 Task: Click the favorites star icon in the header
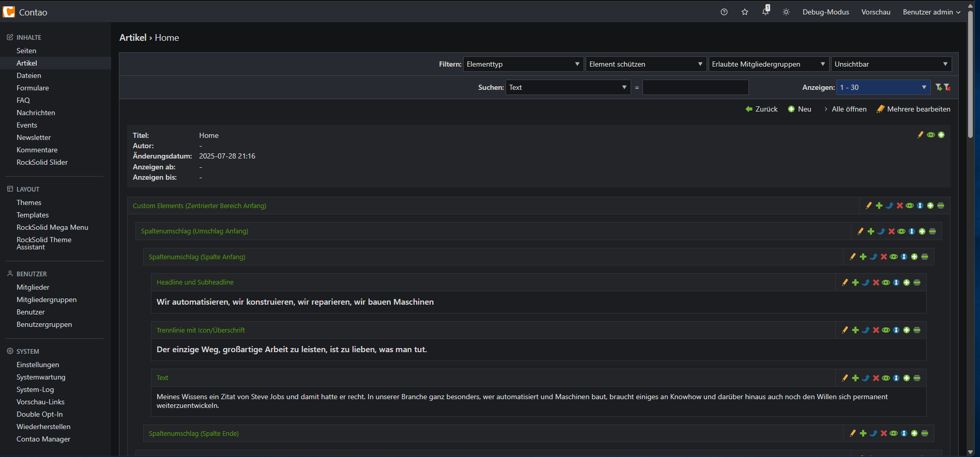745,12
